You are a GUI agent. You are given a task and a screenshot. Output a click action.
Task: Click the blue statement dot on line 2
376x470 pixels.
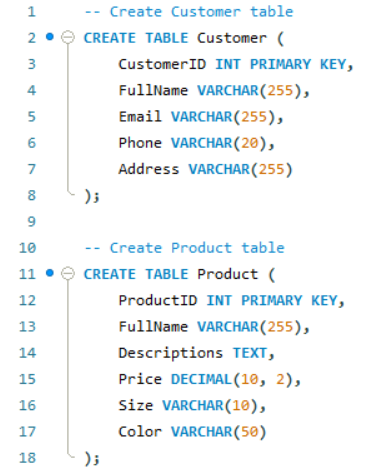coord(50,37)
